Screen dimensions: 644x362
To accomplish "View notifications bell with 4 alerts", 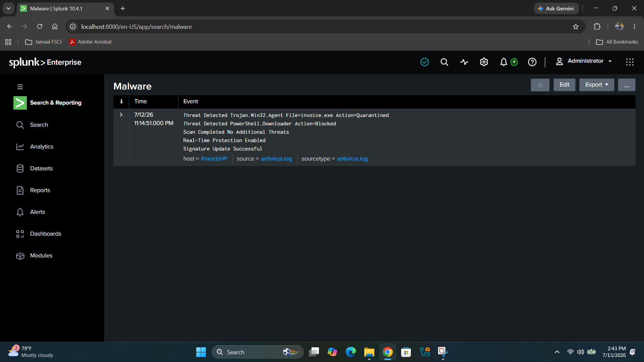I will 508,62.
